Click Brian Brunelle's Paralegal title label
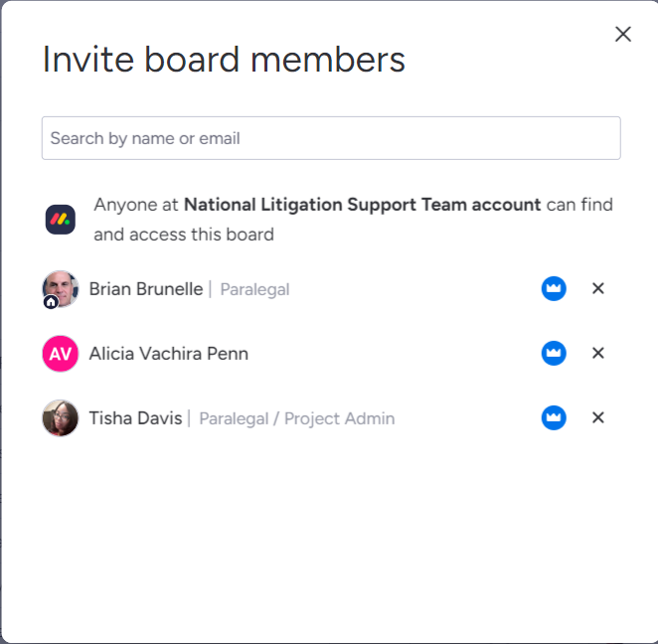Viewport: 658px width, 644px height. [x=254, y=289]
